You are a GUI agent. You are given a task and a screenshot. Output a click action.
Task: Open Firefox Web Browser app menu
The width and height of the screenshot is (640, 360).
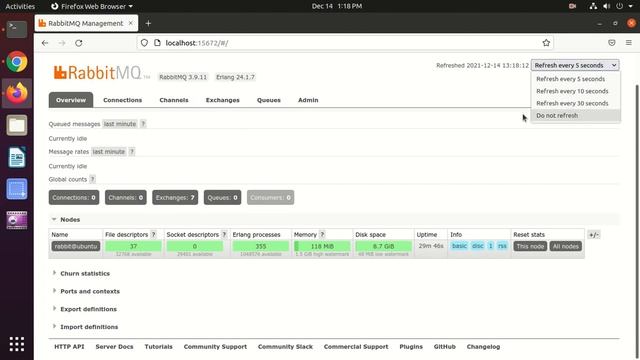(x=92, y=6)
